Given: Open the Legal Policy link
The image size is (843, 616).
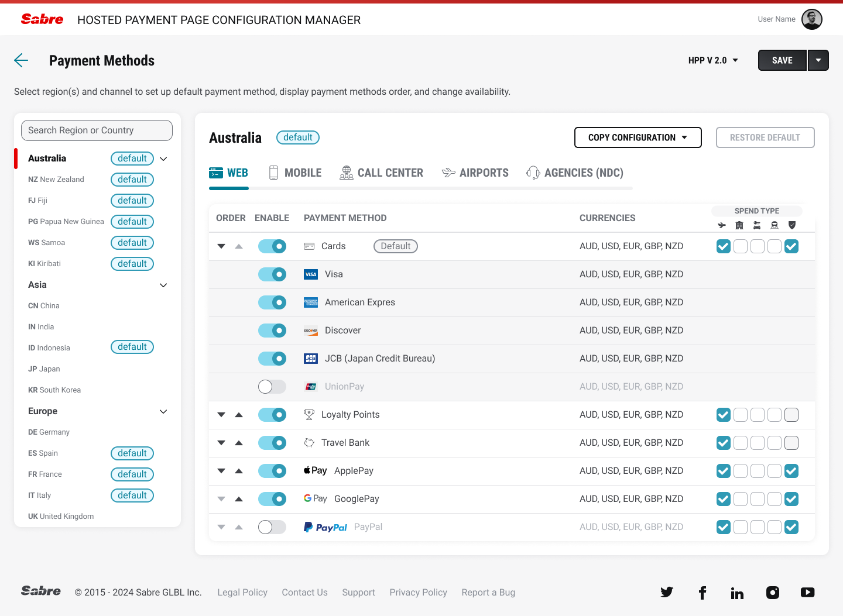Looking at the screenshot, I should point(242,593).
